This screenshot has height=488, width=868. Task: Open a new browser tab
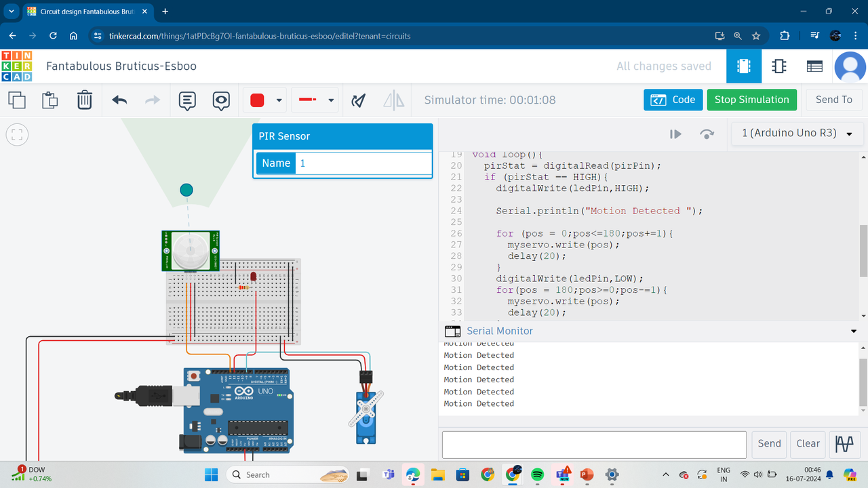(165, 12)
